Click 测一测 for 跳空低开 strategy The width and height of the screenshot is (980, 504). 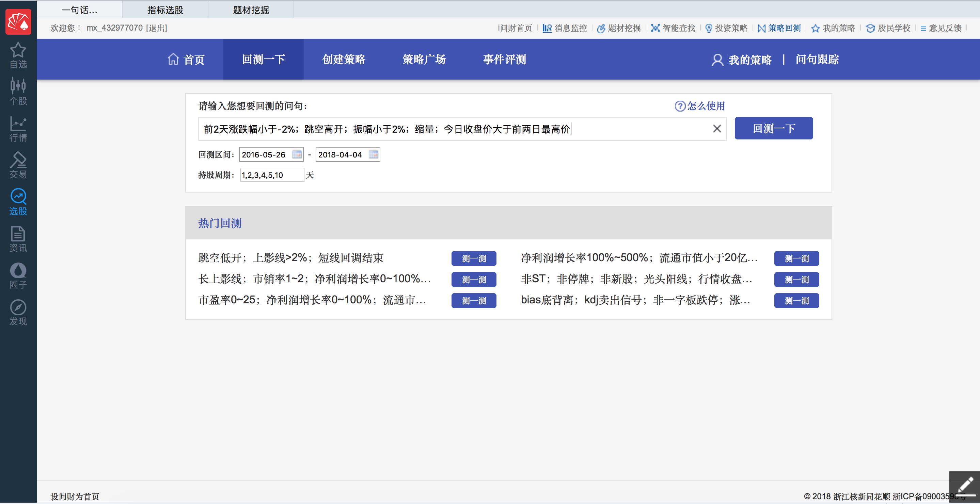click(x=474, y=258)
